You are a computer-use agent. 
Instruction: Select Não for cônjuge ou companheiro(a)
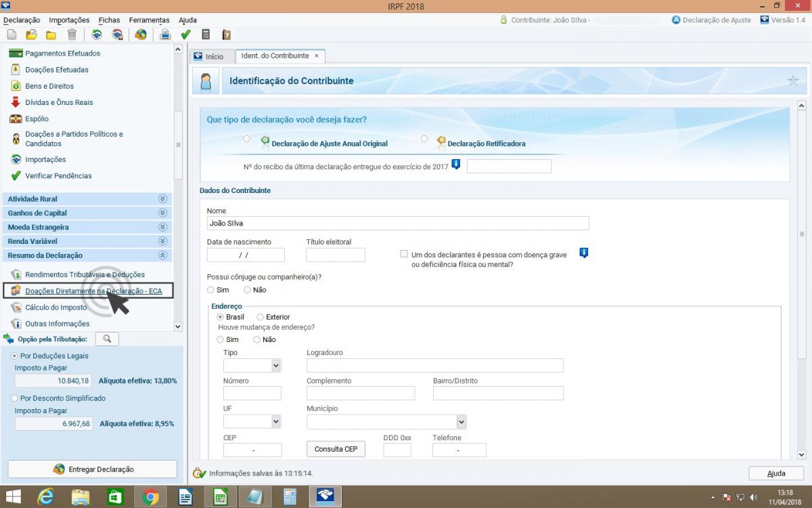(247, 290)
